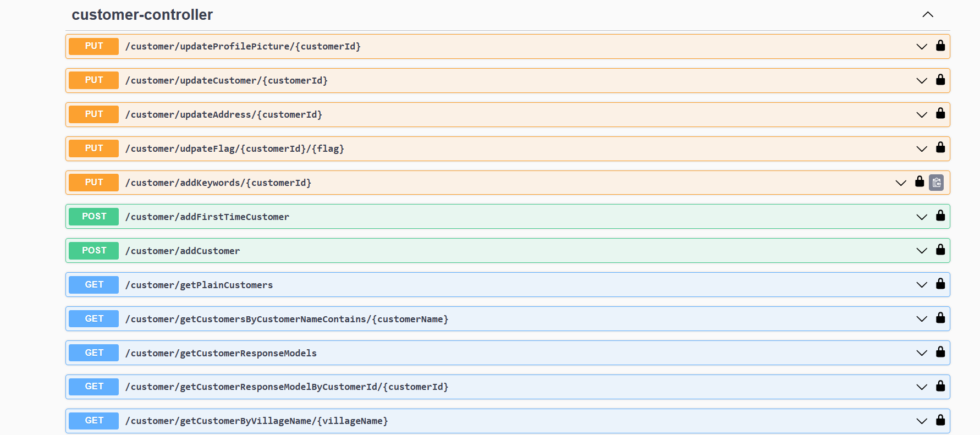Expand getCustomerResponseModelByCustomerId chevron
Image resolution: width=980 pixels, height=435 pixels.
tap(922, 387)
